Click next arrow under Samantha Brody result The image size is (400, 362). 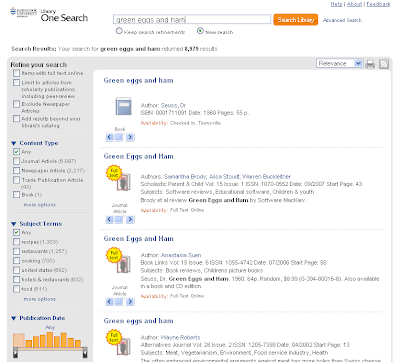[x=130, y=219]
